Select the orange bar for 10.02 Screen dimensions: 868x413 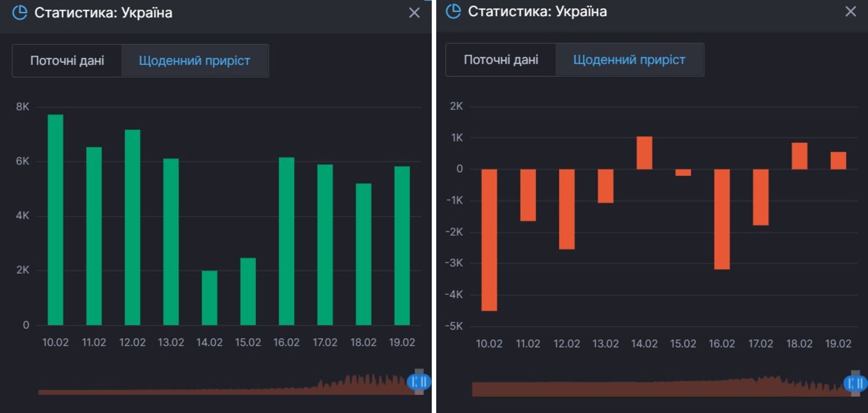coord(489,240)
